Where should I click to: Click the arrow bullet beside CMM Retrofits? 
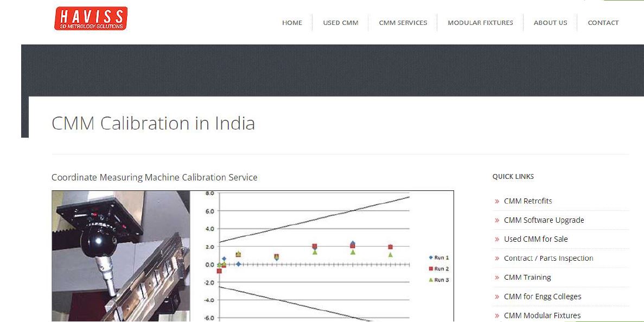pyautogui.click(x=497, y=202)
